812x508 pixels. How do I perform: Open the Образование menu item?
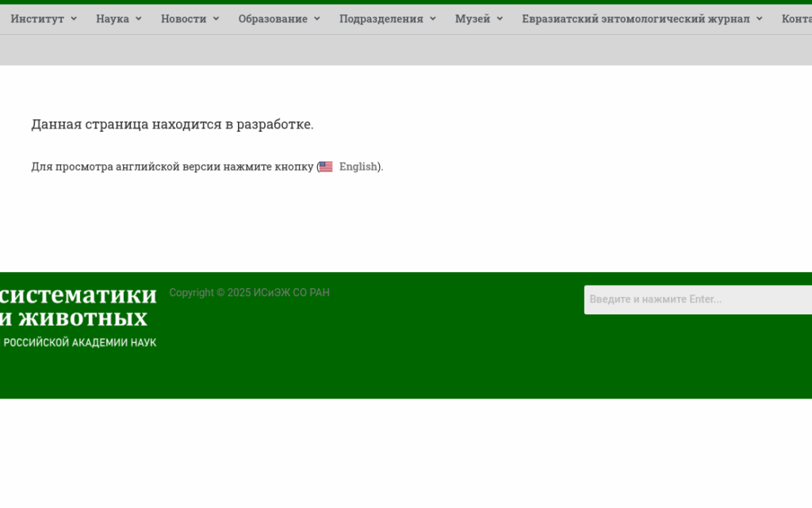point(273,19)
